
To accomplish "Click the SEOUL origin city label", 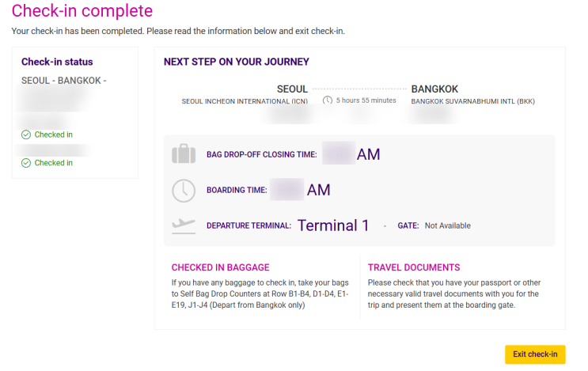I will point(292,89).
